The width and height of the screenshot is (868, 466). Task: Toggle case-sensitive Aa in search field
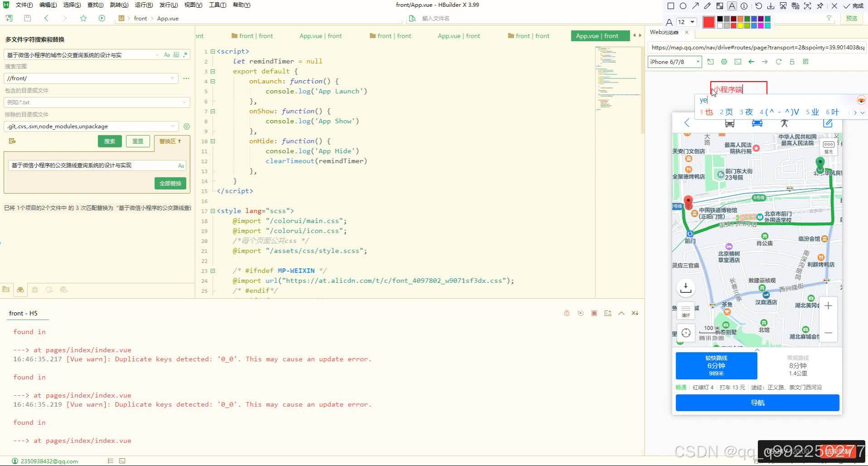167,55
